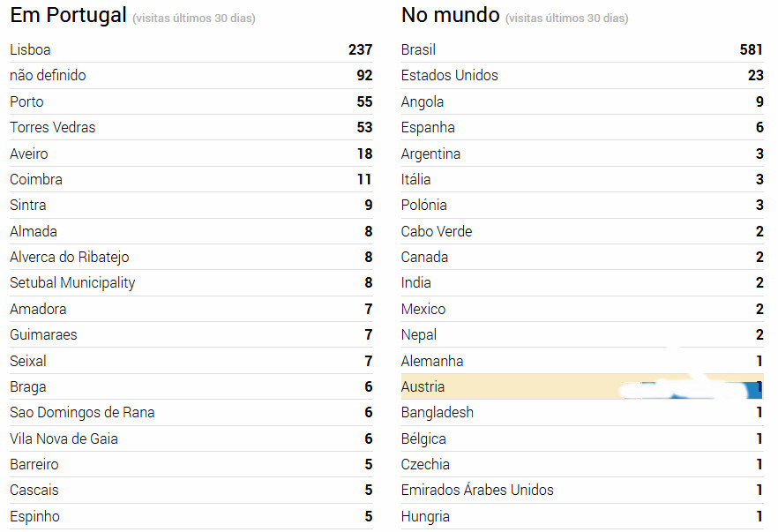
Task: Click the Sao Domingos de Rana row
Action: point(82,413)
